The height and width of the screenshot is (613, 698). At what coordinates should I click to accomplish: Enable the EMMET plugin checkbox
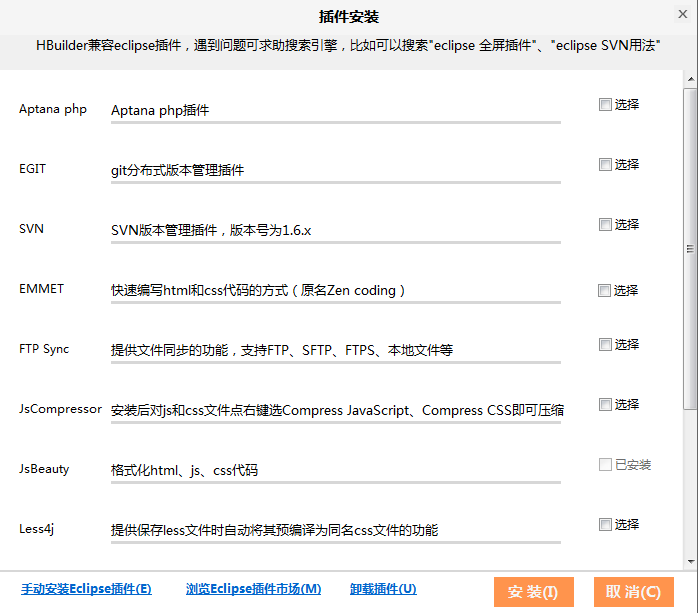(604, 291)
